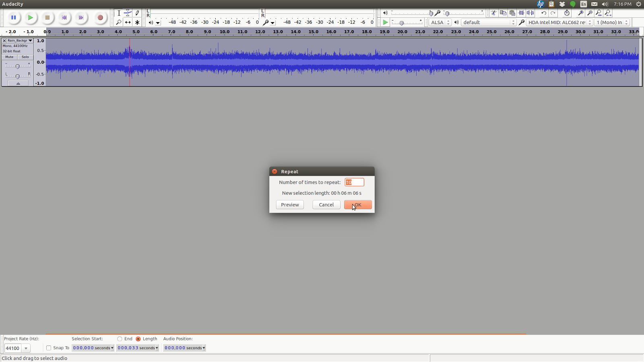
Task: Click Cancel in the Repeat dialog
Action: 326,205
